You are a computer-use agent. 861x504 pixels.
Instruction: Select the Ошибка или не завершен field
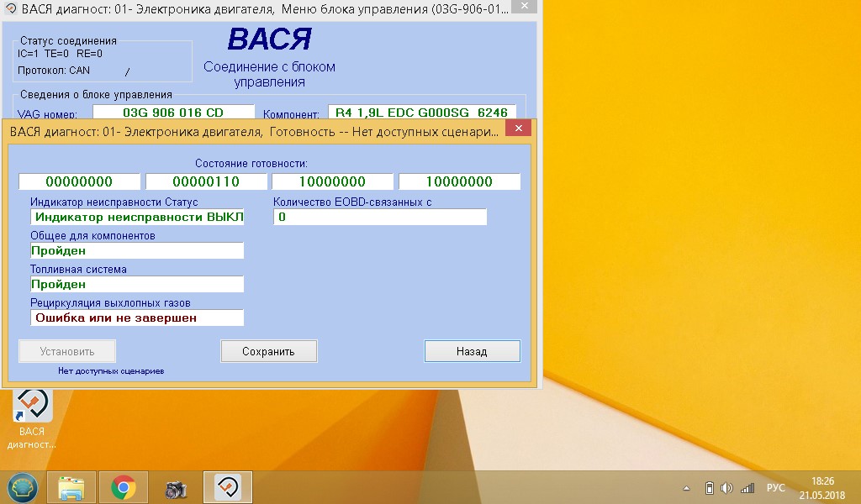pyautogui.click(x=137, y=318)
